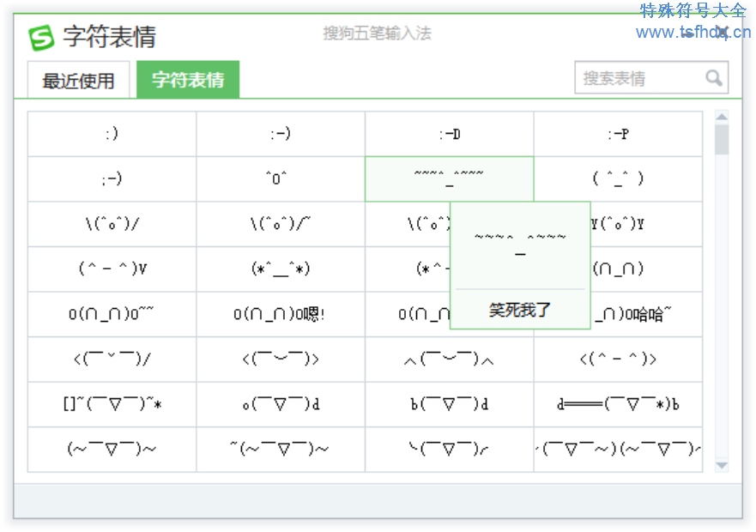Insert the (~￣▽￣)~ emoticon
The height and width of the screenshot is (532, 756).
(112, 450)
